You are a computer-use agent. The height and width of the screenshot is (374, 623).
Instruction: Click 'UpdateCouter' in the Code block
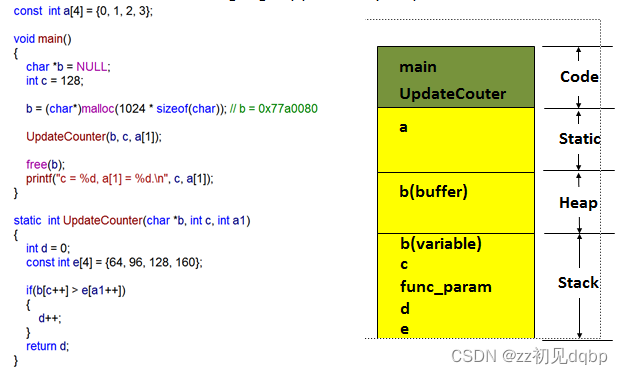[x=453, y=94]
